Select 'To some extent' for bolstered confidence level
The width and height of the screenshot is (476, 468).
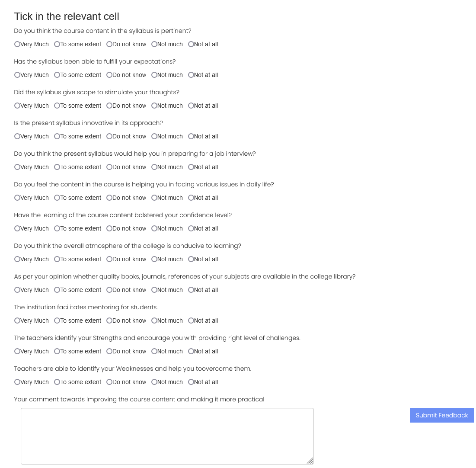pyautogui.click(x=57, y=228)
